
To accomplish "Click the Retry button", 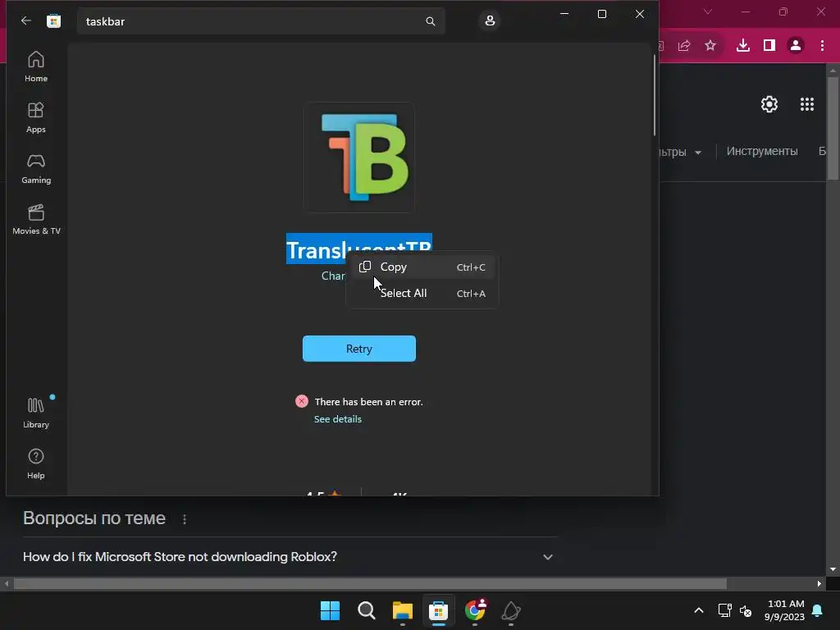I will [359, 349].
